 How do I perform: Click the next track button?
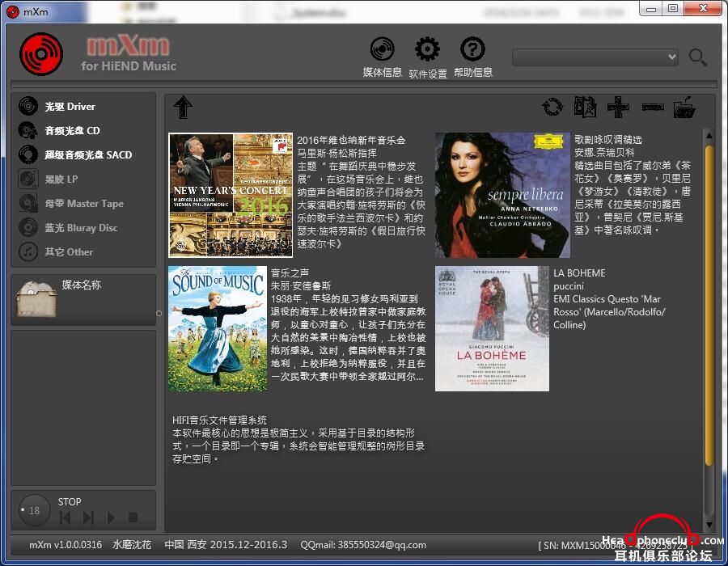point(88,517)
